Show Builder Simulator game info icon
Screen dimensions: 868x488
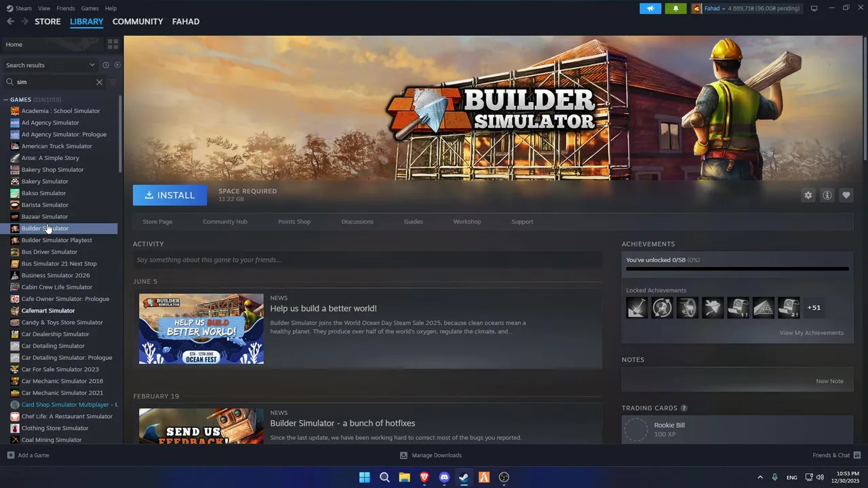point(827,195)
